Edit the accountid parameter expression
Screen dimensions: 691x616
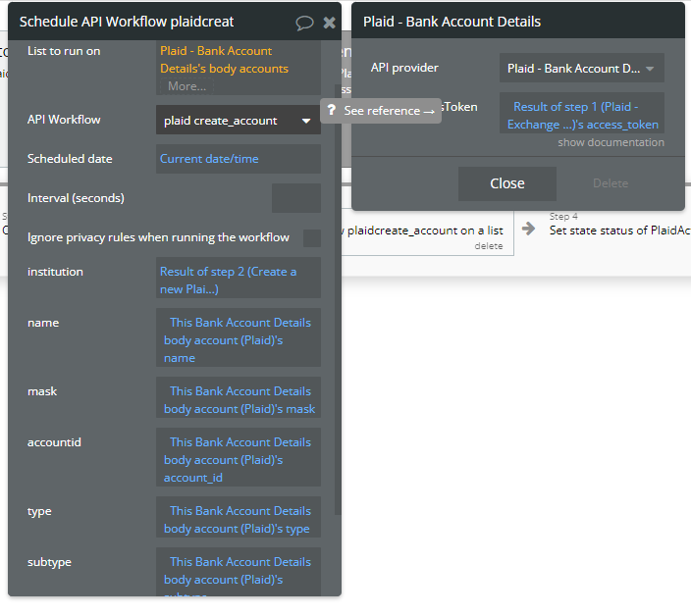tap(238, 457)
